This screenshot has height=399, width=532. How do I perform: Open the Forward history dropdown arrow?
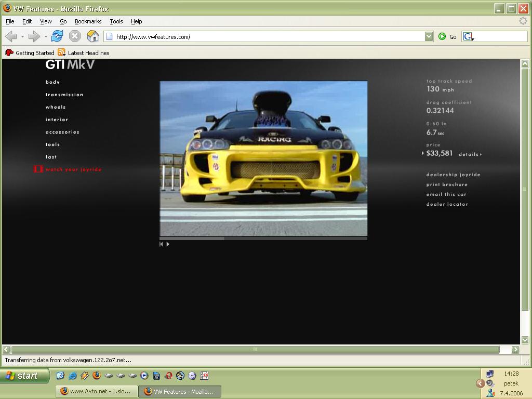[46, 36]
